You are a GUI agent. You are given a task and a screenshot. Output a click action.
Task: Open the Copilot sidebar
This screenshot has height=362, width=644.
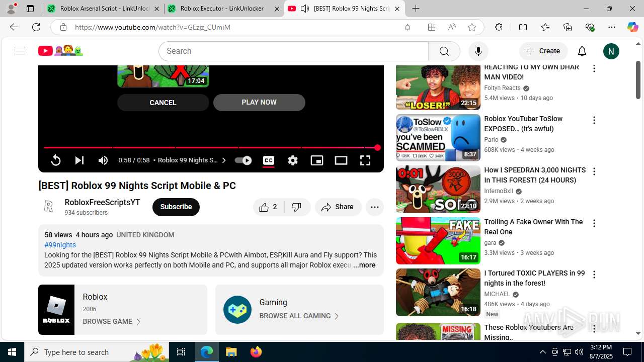click(x=632, y=27)
